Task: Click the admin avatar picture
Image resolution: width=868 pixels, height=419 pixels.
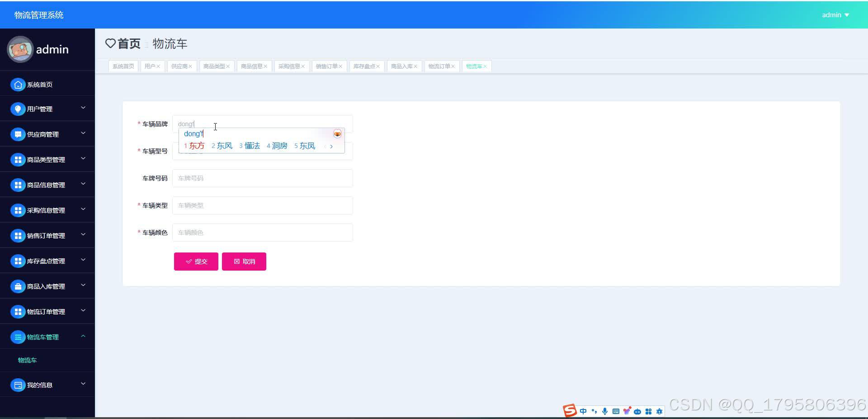Action: (x=20, y=49)
